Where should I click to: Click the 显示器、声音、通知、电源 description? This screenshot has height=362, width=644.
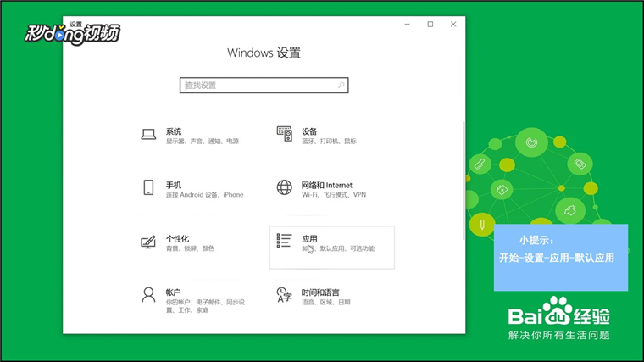click(x=203, y=142)
